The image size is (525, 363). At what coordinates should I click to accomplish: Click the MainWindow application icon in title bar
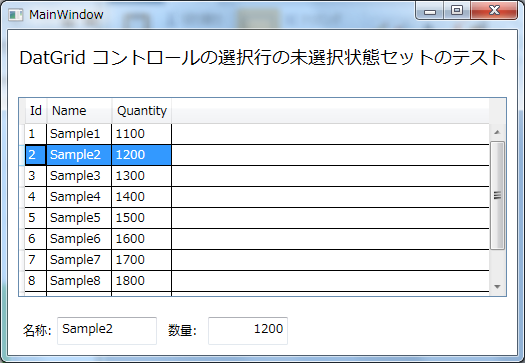click(x=15, y=15)
